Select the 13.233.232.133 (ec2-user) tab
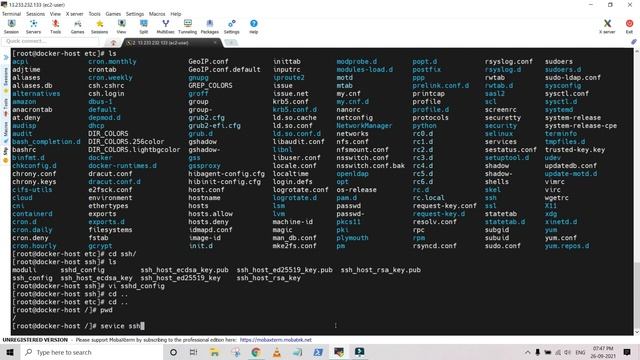Screen dimensions: 640x360 (x=171, y=42)
